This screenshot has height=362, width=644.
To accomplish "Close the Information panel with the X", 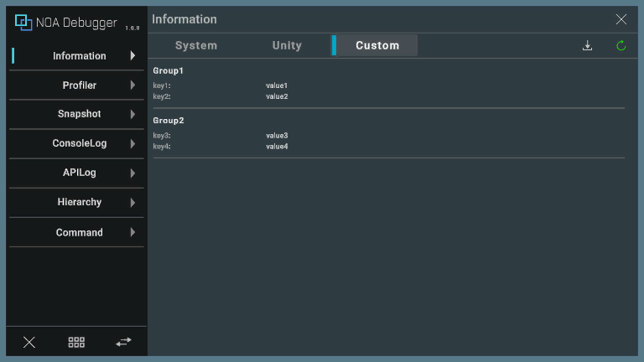I will click(x=621, y=19).
